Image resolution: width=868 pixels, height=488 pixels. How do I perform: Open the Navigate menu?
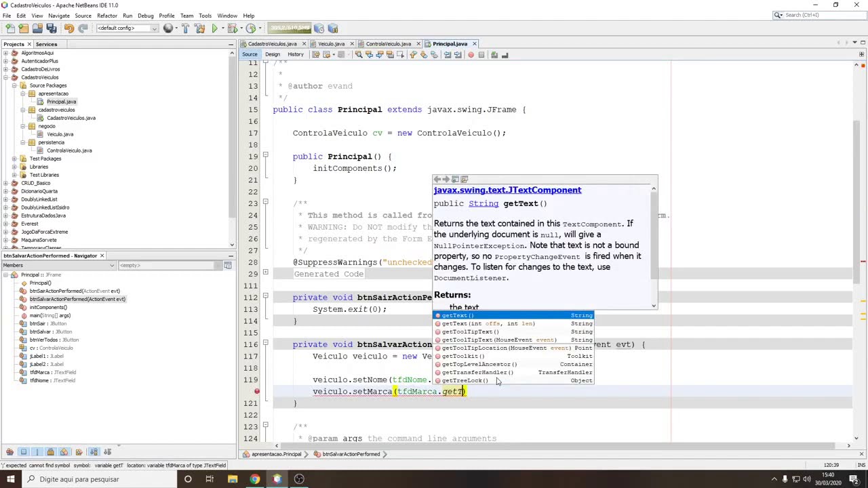tap(59, 16)
